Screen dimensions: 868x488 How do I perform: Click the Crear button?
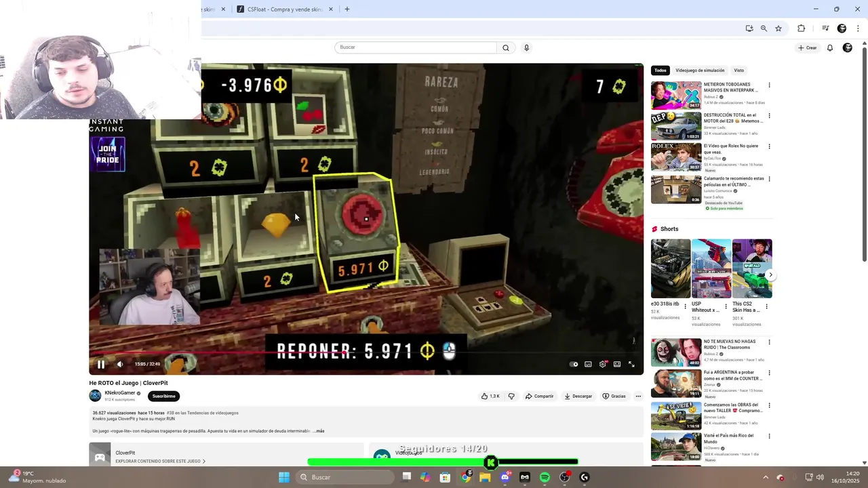pos(807,47)
